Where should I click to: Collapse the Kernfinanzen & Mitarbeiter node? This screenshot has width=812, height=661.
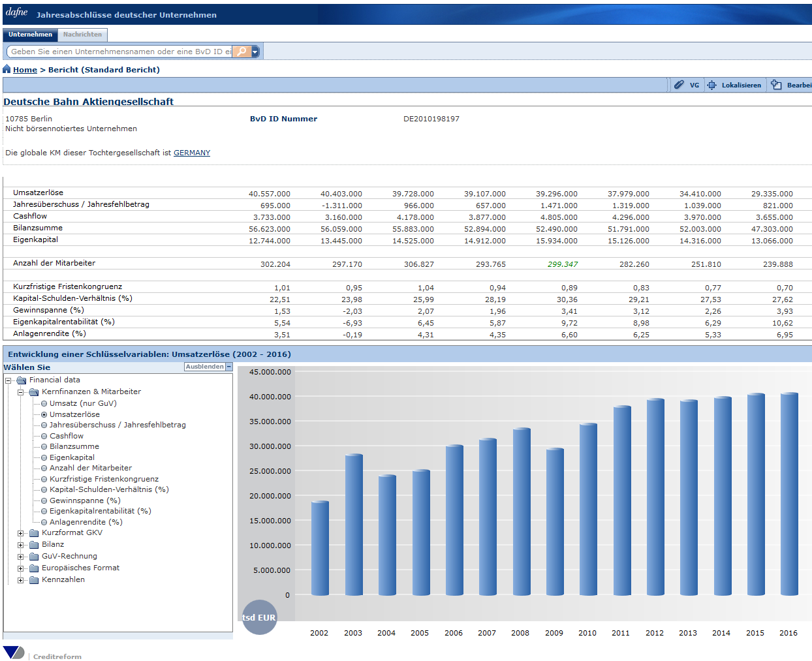20,392
